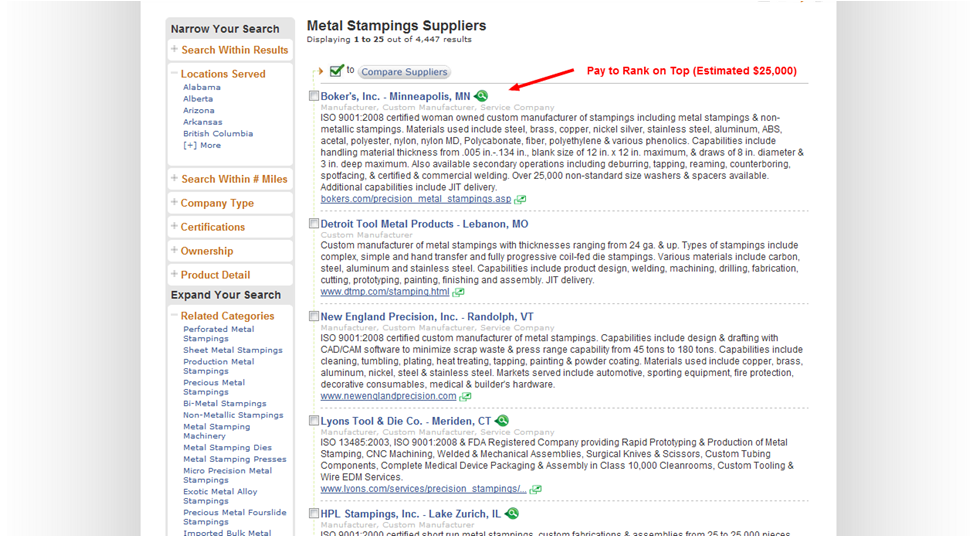This screenshot has height=537, width=977.
Task: Click the green badge icon beside Lyons Tool & Die Co.
Action: coord(502,421)
